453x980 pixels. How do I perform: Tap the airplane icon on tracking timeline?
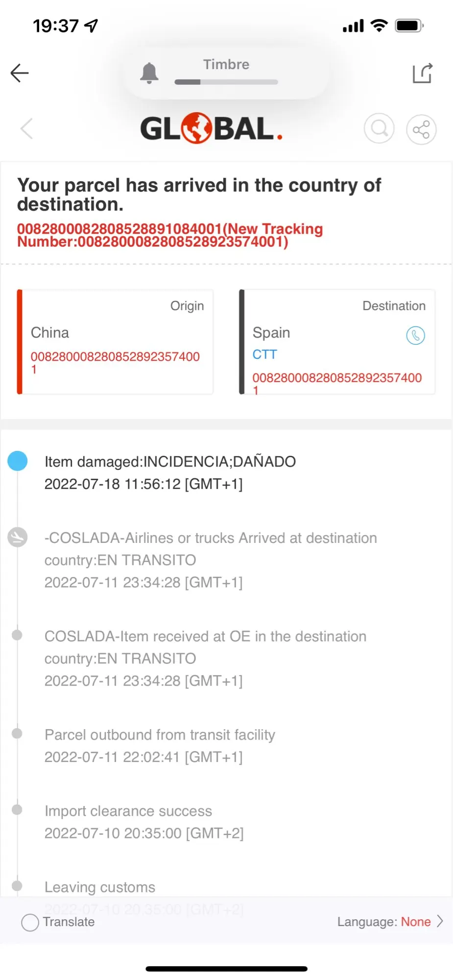[x=18, y=537]
